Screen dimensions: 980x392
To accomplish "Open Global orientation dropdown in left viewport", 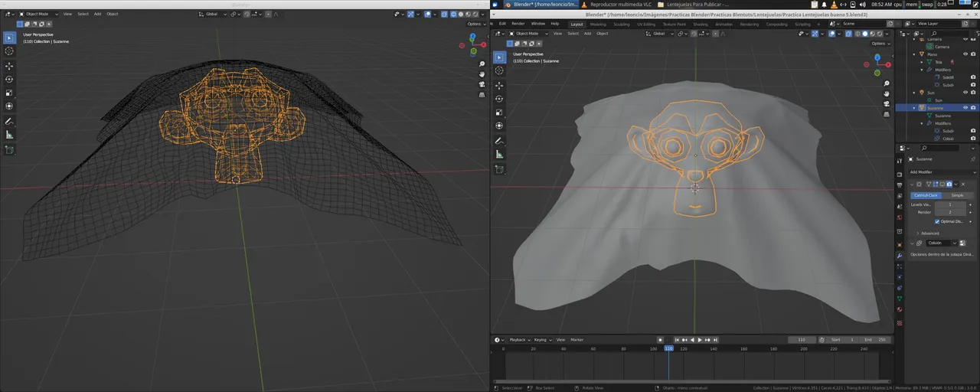I will click(214, 14).
